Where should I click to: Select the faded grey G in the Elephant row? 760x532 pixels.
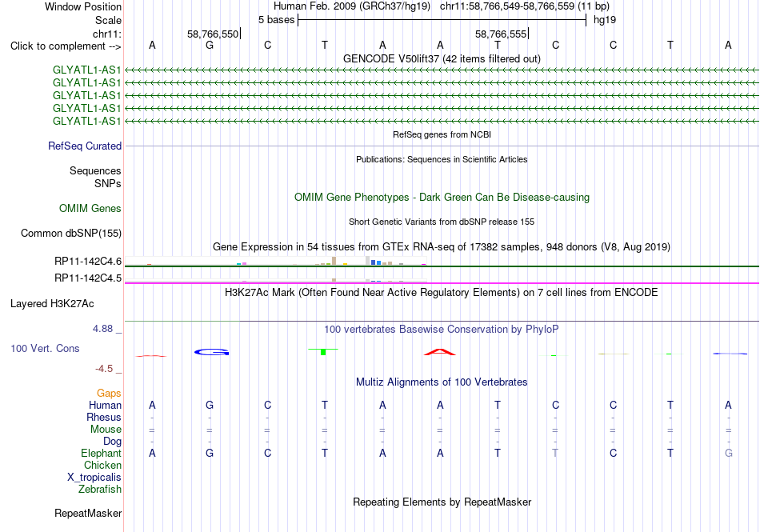pyautogui.click(x=728, y=453)
